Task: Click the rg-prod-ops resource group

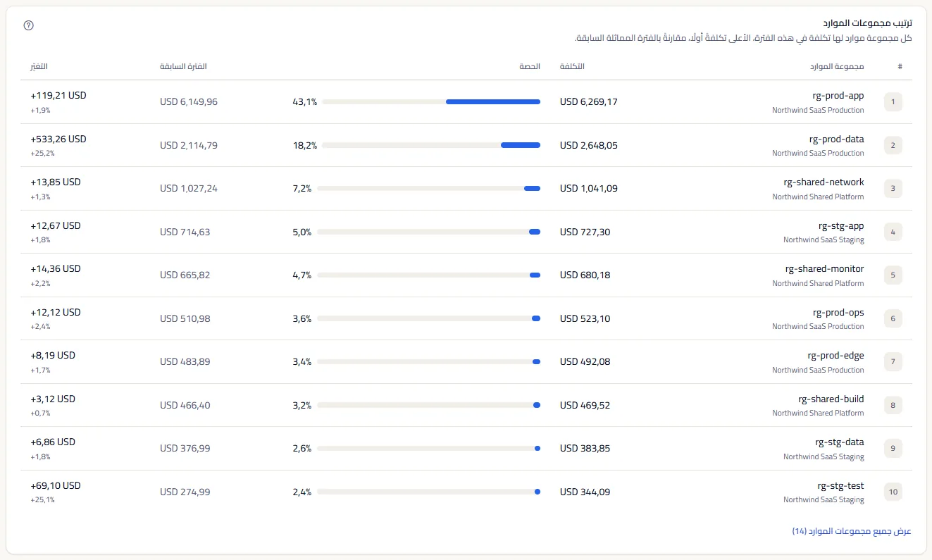Action: click(x=838, y=312)
